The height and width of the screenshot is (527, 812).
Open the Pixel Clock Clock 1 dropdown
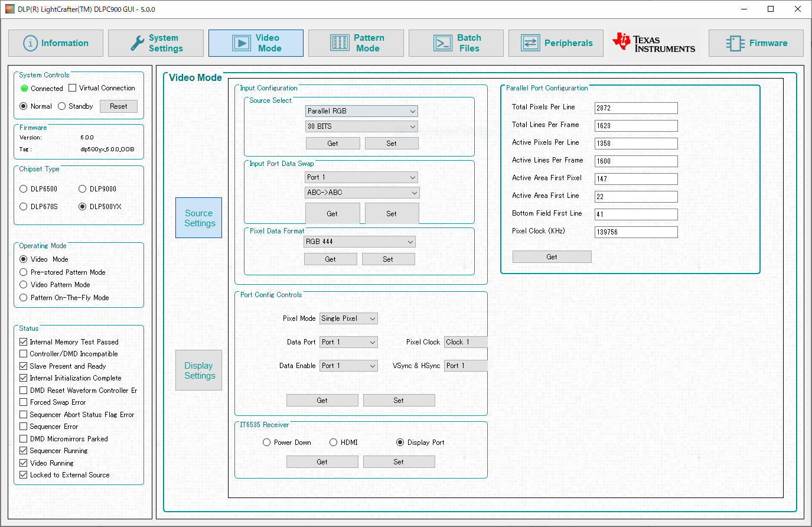[466, 342]
